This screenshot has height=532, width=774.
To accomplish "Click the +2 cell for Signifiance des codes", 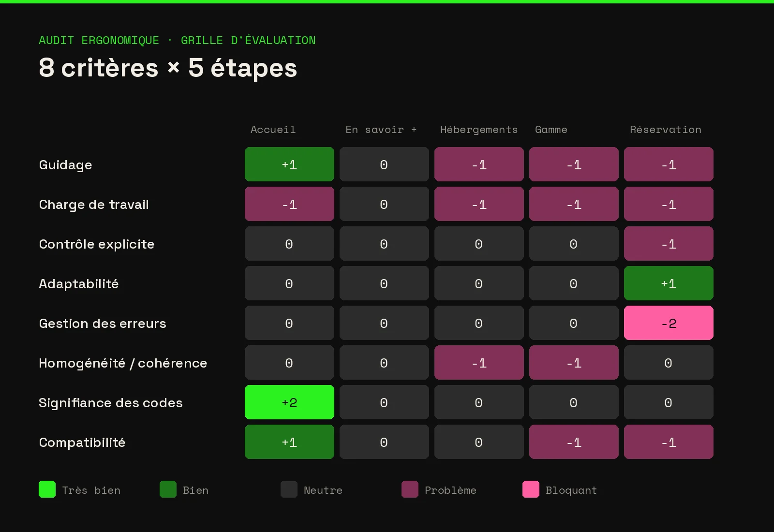I will [289, 402].
